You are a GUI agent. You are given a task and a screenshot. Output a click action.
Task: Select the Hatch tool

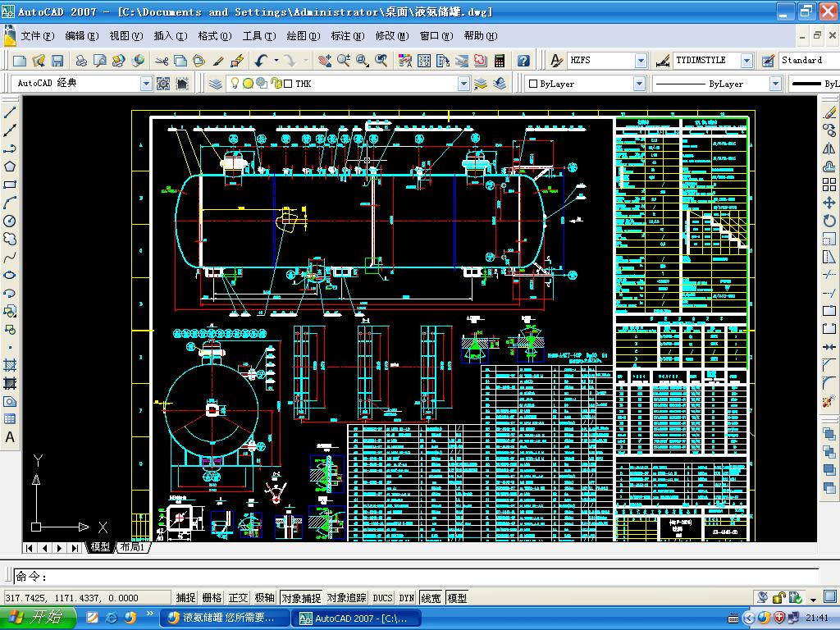click(10, 365)
